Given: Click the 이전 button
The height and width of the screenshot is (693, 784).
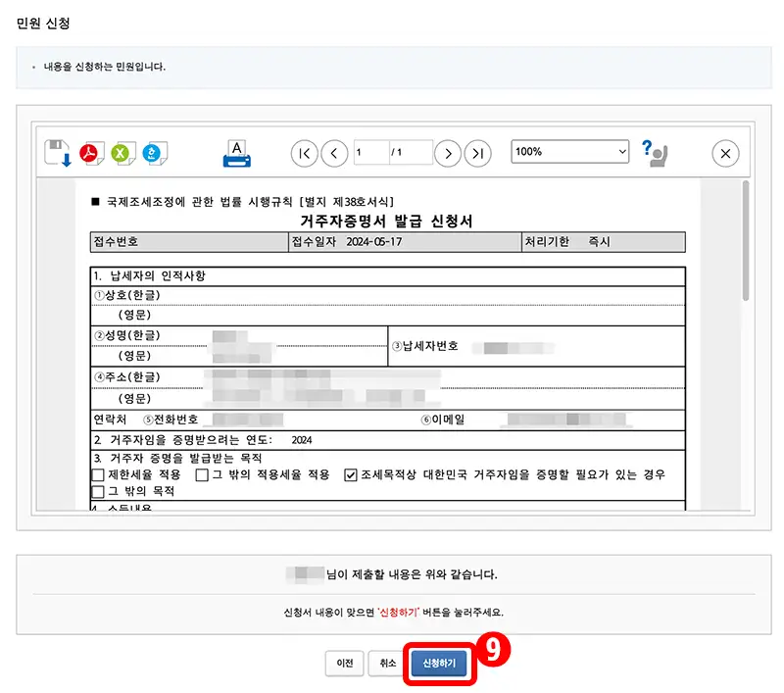Looking at the screenshot, I should tap(345, 663).
